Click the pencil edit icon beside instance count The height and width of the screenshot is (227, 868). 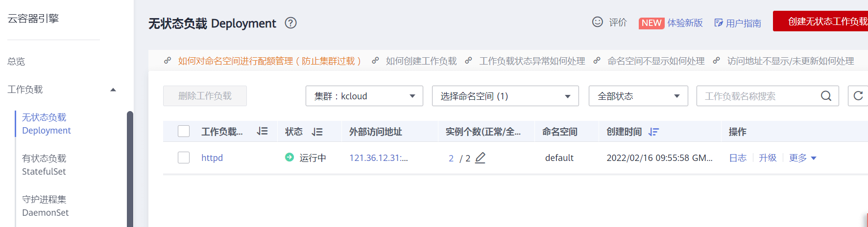pyautogui.click(x=480, y=158)
